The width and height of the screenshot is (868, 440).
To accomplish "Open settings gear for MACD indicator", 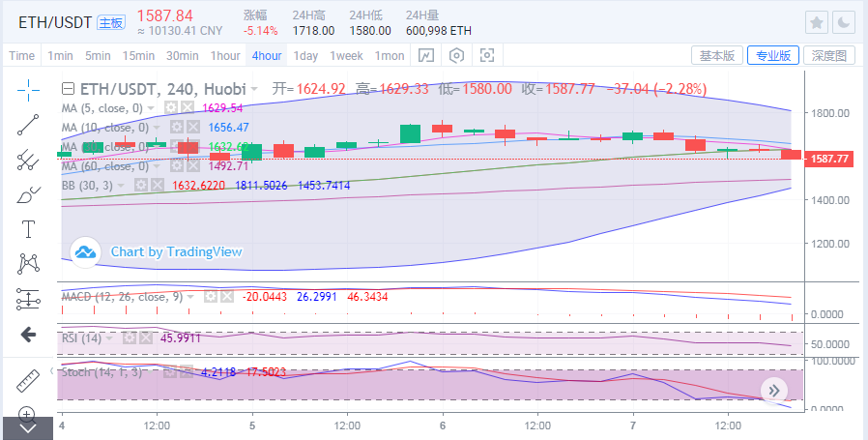I will coord(211,297).
